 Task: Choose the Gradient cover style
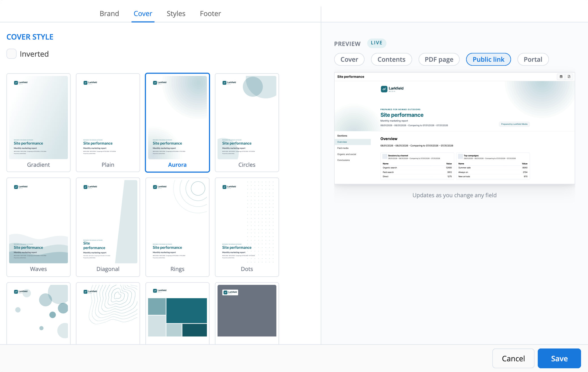pos(39,123)
